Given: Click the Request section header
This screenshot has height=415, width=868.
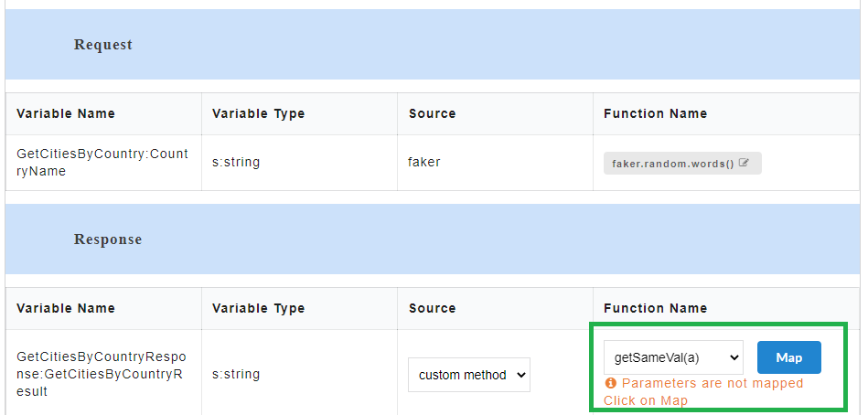Looking at the screenshot, I should click(103, 45).
